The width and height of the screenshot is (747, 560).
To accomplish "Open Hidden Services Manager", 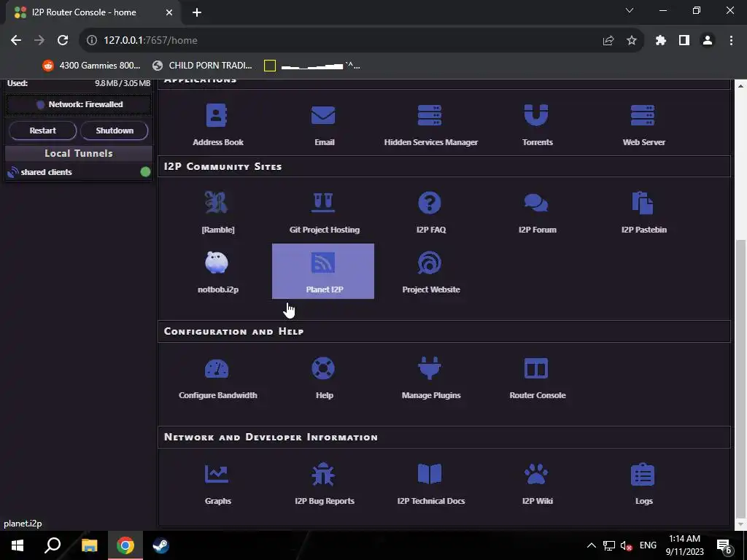I will [430, 125].
